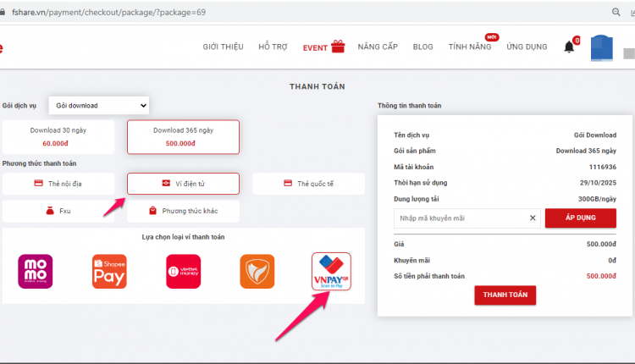Image resolution: width=635 pixels, height=364 pixels.
Task: Click the browser zoom magnifier icon
Action: pos(616,12)
